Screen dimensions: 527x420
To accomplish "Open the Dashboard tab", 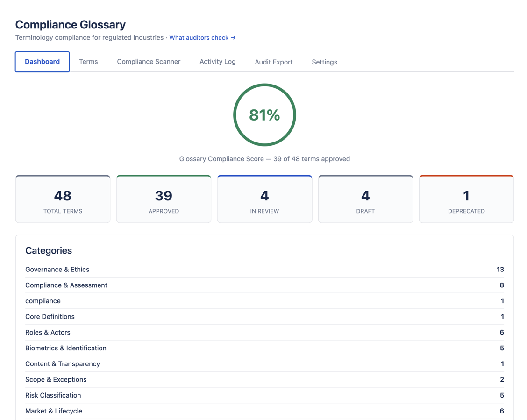I will click(42, 62).
